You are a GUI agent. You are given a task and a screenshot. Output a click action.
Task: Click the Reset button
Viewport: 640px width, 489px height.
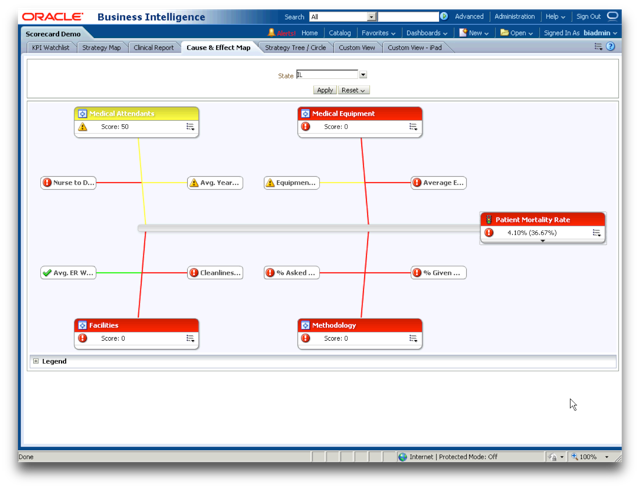pyautogui.click(x=353, y=90)
